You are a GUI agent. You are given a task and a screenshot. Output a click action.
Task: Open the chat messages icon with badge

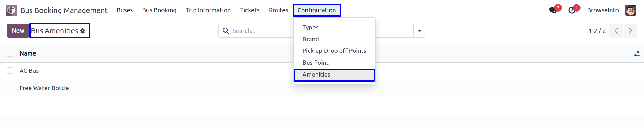553,10
